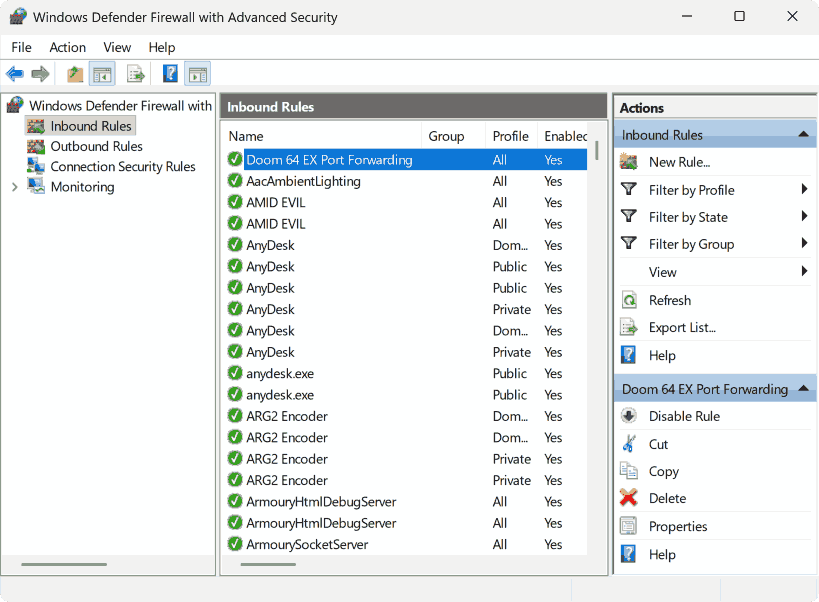The width and height of the screenshot is (819, 602).
Task: Expand the Monitoring tree node
Action: pos(14,187)
